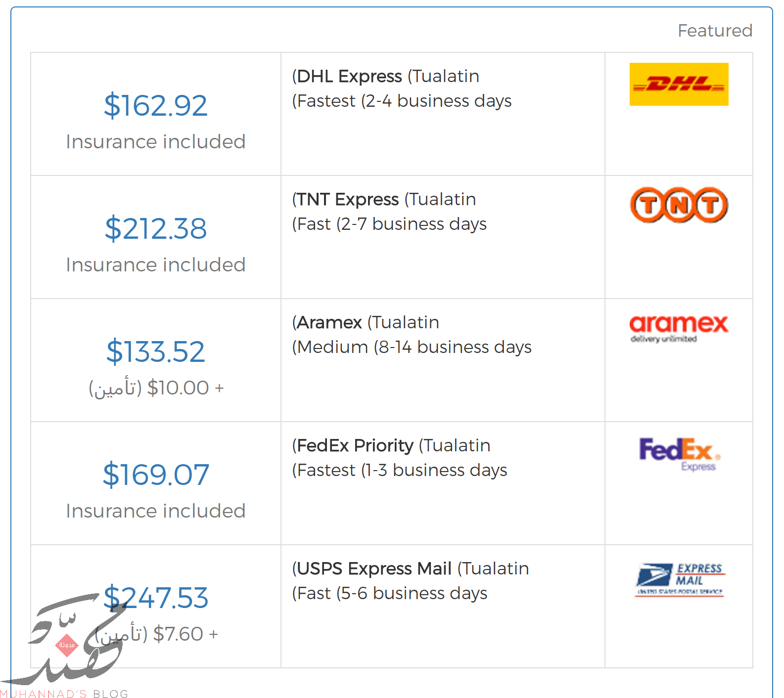
Task: Choose DHL Express (Tualatin) option
Action: [x=386, y=76]
